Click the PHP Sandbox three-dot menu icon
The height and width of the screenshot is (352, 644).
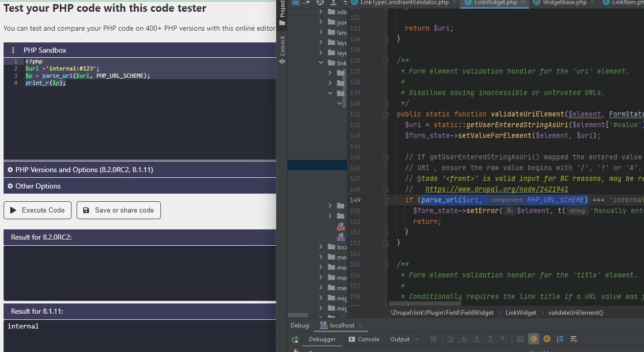[13, 50]
